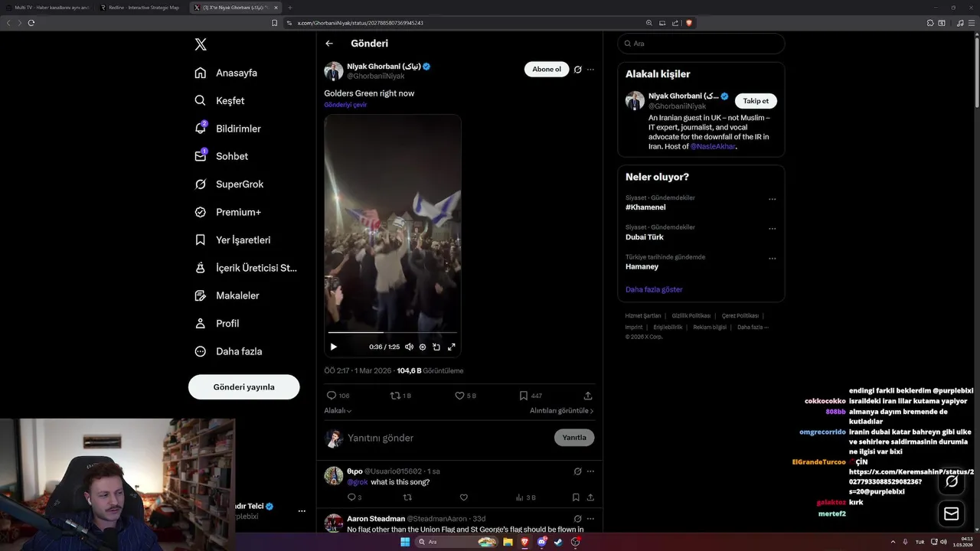Like the 'what is this song?' reply
Viewport: 980px width, 551px height.
pyautogui.click(x=464, y=497)
